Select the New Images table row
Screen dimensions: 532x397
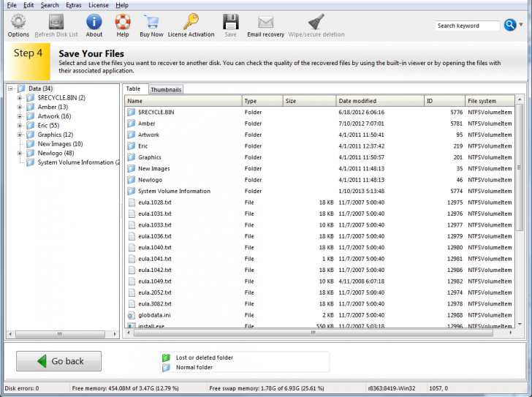pyautogui.click(x=319, y=169)
